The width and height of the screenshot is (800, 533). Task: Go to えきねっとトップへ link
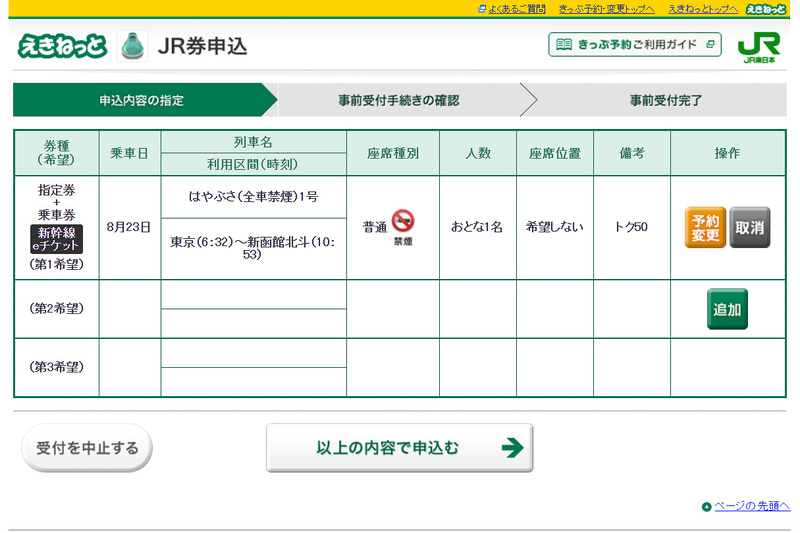(x=703, y=9)
